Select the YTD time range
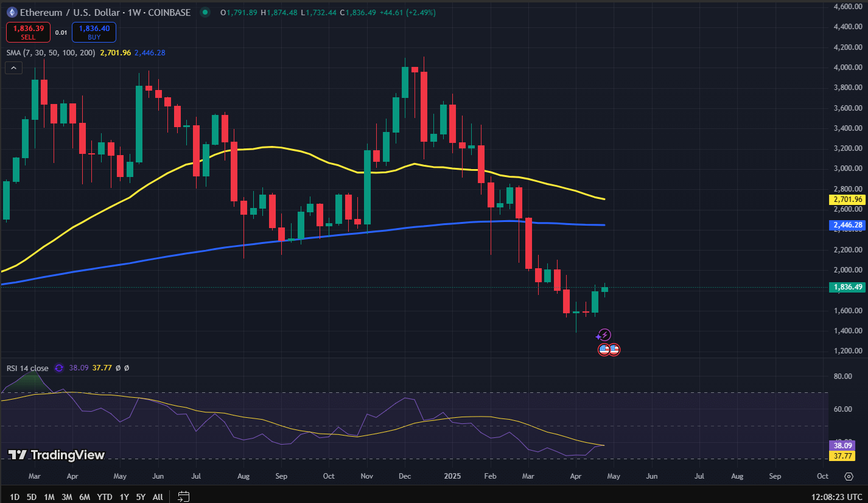This screenshot has width=868, height=503. tap(106, 496)
